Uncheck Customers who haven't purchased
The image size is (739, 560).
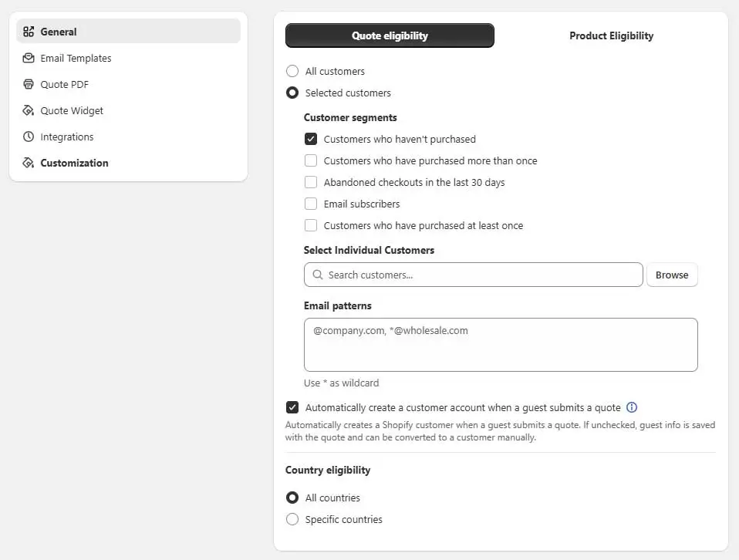[x=311, y=139]
